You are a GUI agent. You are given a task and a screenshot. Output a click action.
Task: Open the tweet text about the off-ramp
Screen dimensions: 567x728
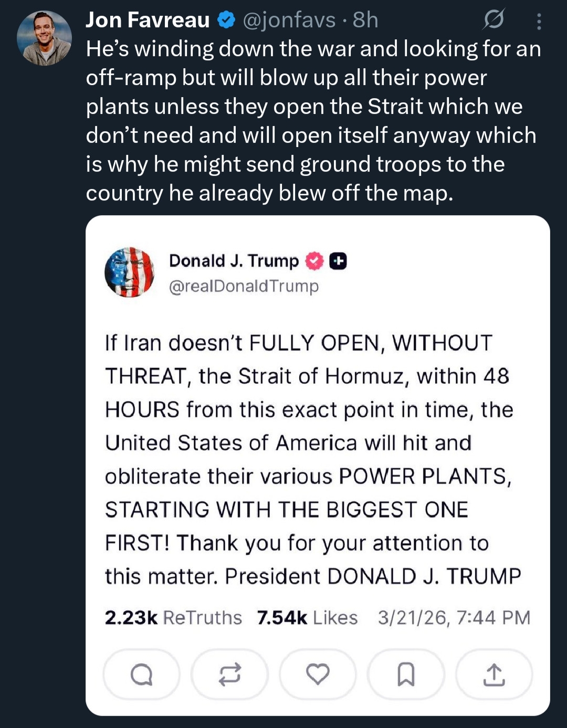pos(313,121)
